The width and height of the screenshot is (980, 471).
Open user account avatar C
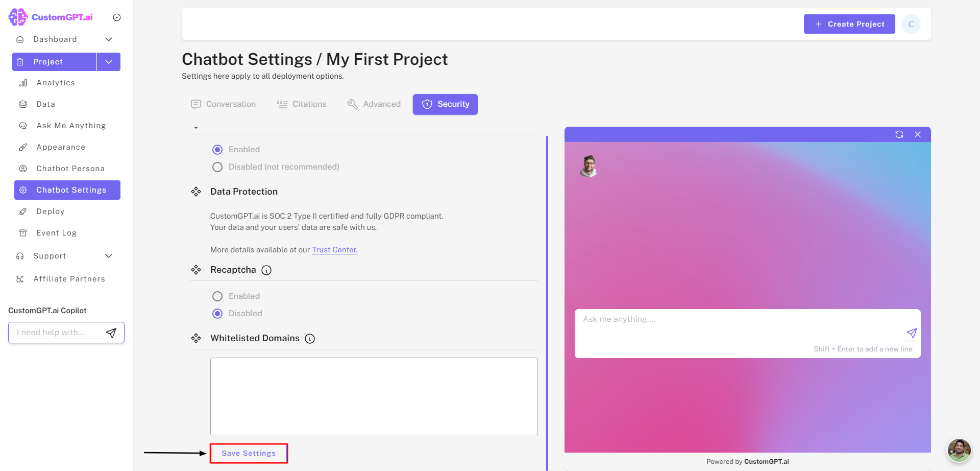[x=911, y=24]
